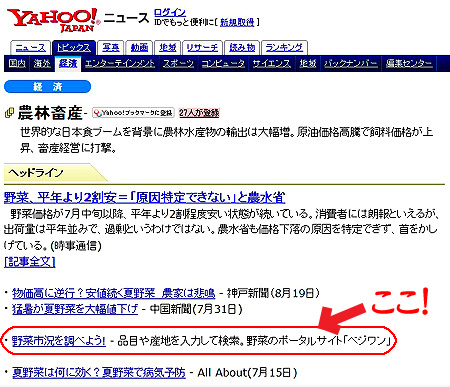The width and height of the screenshot is (450, 387).
Task: Click the ベジワン portal description text
Action: (x=254, y=341)
